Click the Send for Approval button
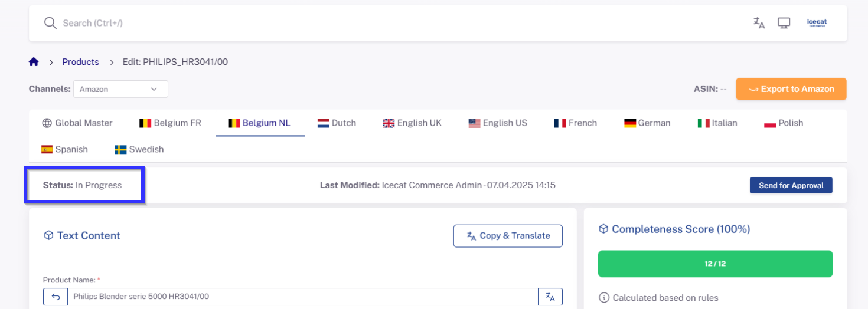Screen dimensions: 868x309 pos(791,185)
